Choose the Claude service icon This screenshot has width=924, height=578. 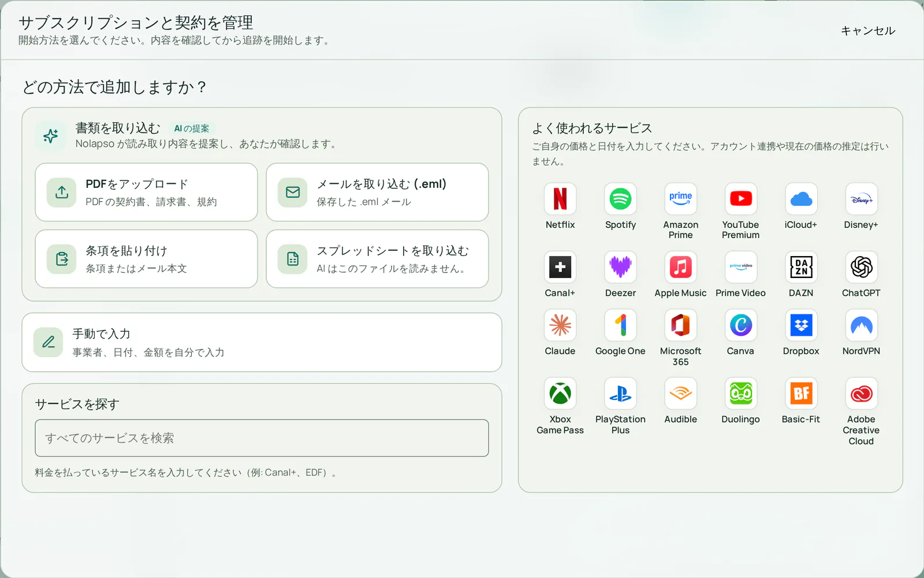[x=560, y=325]
